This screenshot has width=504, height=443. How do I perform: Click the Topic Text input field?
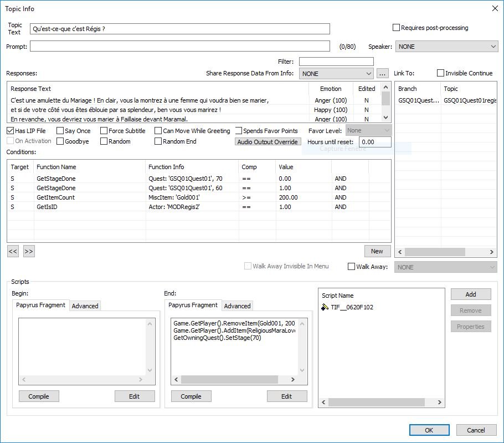tap(179, 29)
